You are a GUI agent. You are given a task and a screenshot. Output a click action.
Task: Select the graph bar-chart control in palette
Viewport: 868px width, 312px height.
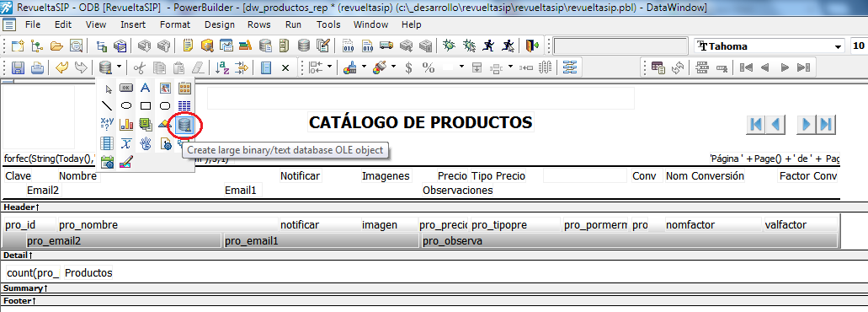coord(126,125)
